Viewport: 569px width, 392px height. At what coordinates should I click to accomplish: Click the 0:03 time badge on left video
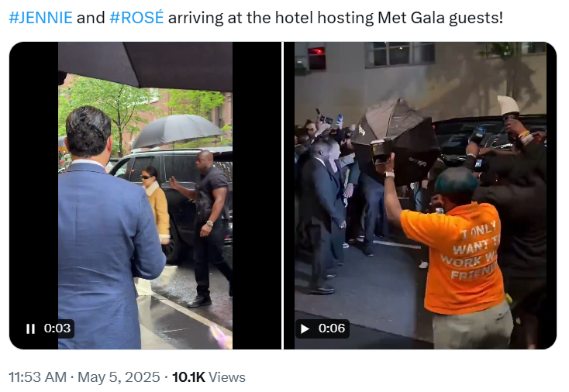point(57,328)
